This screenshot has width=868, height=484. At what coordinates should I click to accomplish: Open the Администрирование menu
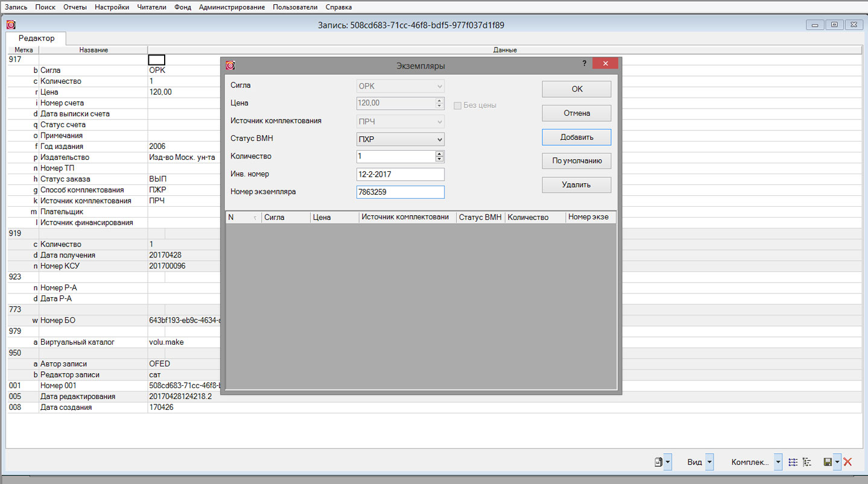pos(232,7)
